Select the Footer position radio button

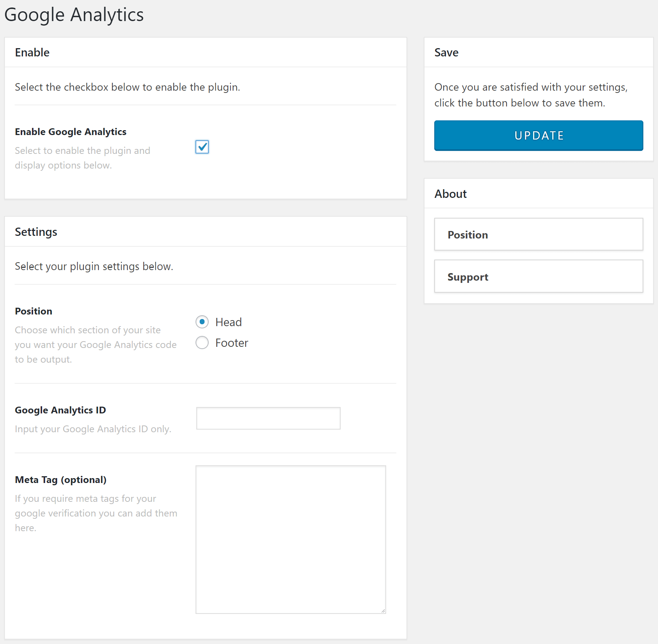coord(202,343)
